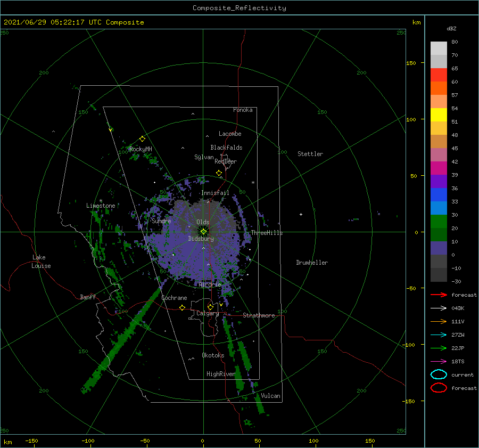Select the cyan 27ZW arrow legend icon

coord(439,335)
